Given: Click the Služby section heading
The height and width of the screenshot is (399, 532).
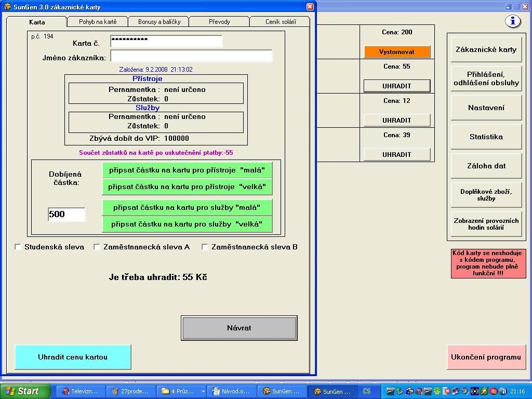Looking at the screenshot, I should click(148, 108).
